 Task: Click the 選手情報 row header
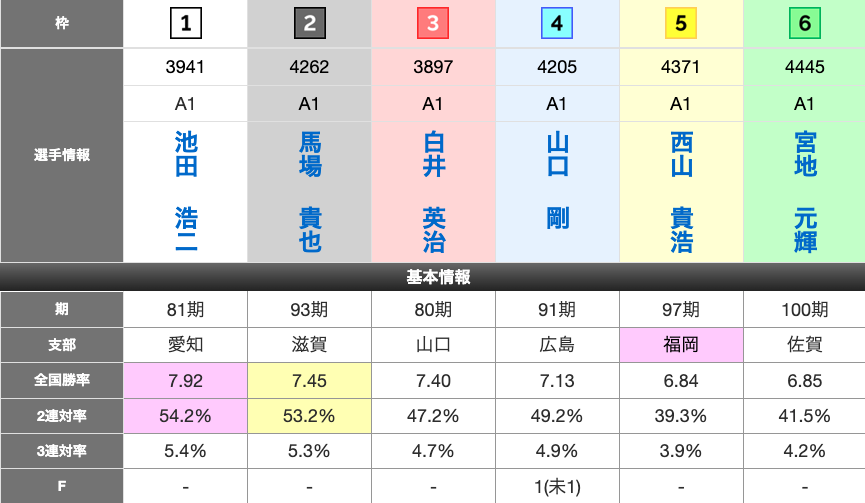click(x=62, y=155)
